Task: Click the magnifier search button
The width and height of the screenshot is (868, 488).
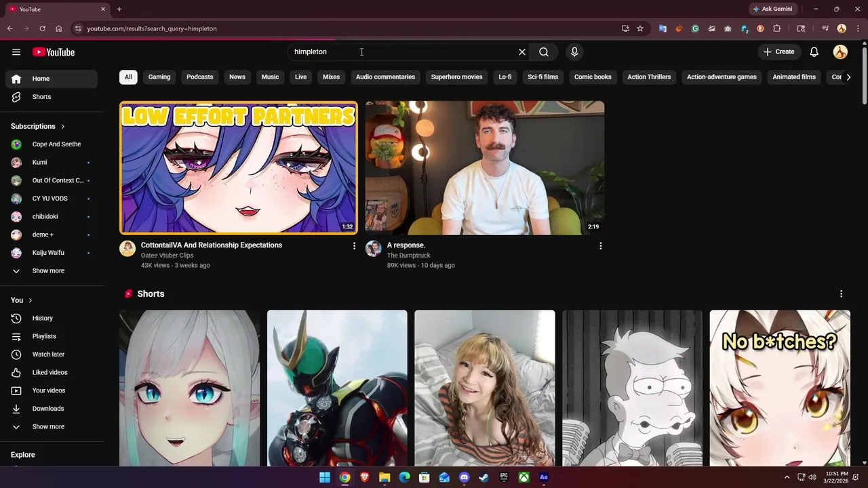Action: 544,52
